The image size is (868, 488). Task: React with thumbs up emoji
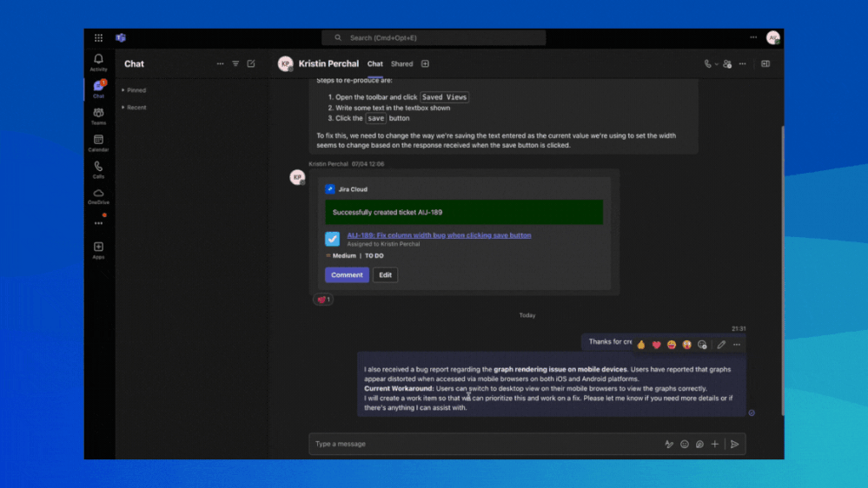click(641, 345)
